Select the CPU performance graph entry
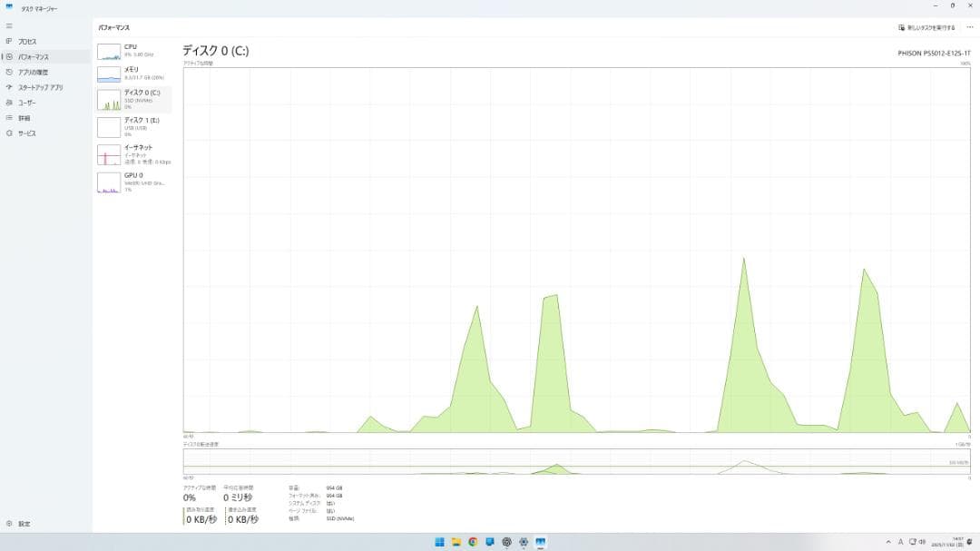980x551 pixels. 133,51
